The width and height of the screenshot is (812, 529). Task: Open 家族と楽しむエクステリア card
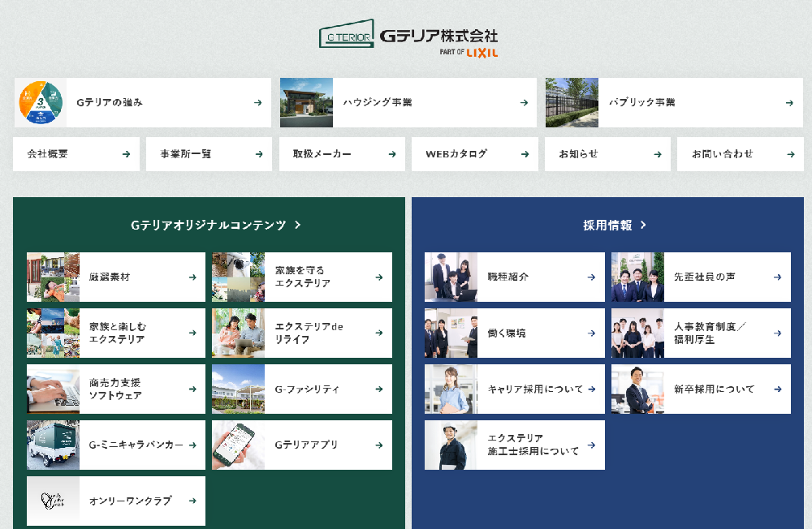point(116,333)
